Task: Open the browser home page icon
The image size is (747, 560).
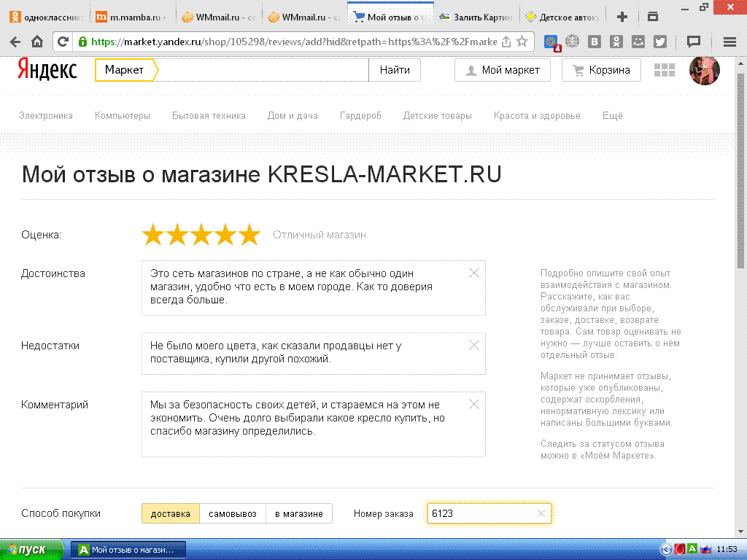Action: [37, 42]
